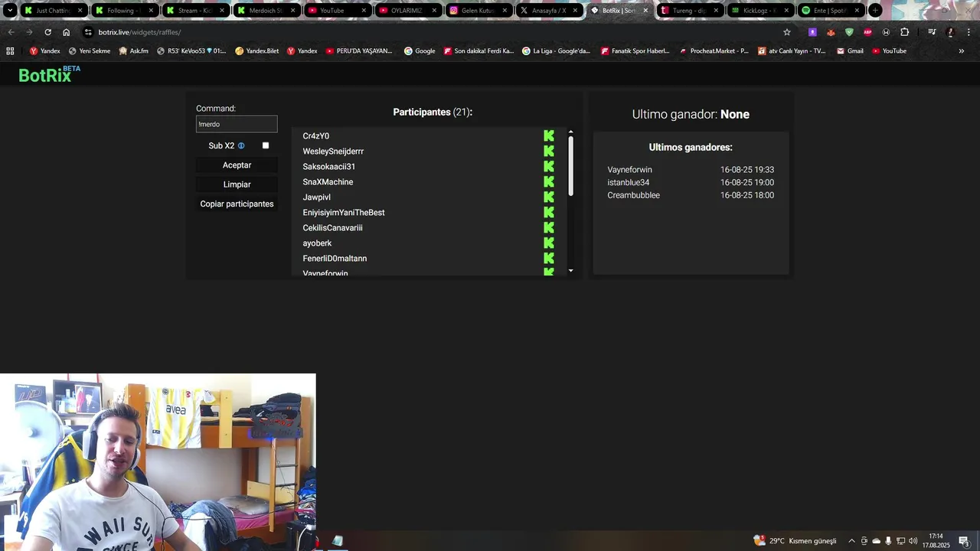The height and width of the screenshot is (551, 980).
Task: Click participant name ayoberk
Action: [317, 243]
